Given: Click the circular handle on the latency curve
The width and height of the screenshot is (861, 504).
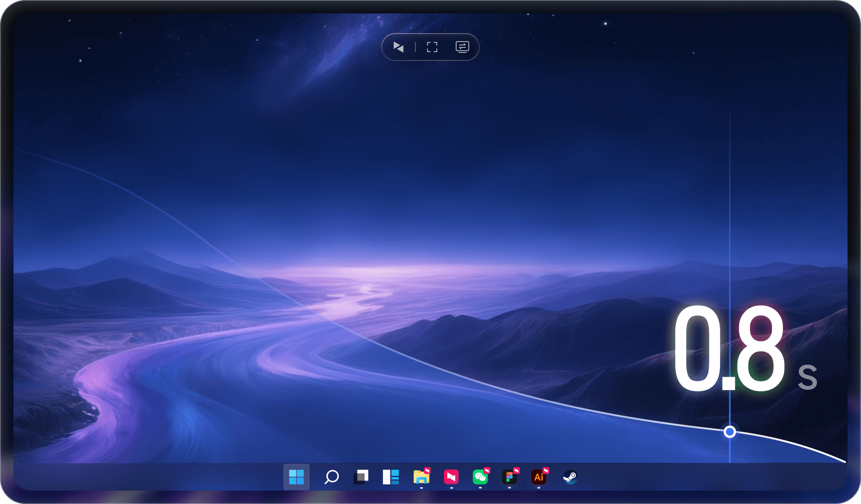Looking at the screenshot, I should coord(730,432).
